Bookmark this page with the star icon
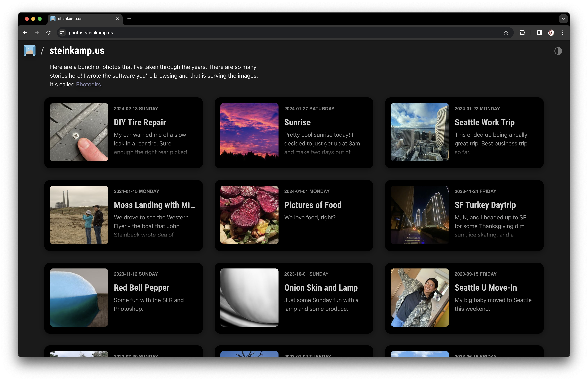The width and height of the screenshot is (588, 381). [x=506, y=33]
